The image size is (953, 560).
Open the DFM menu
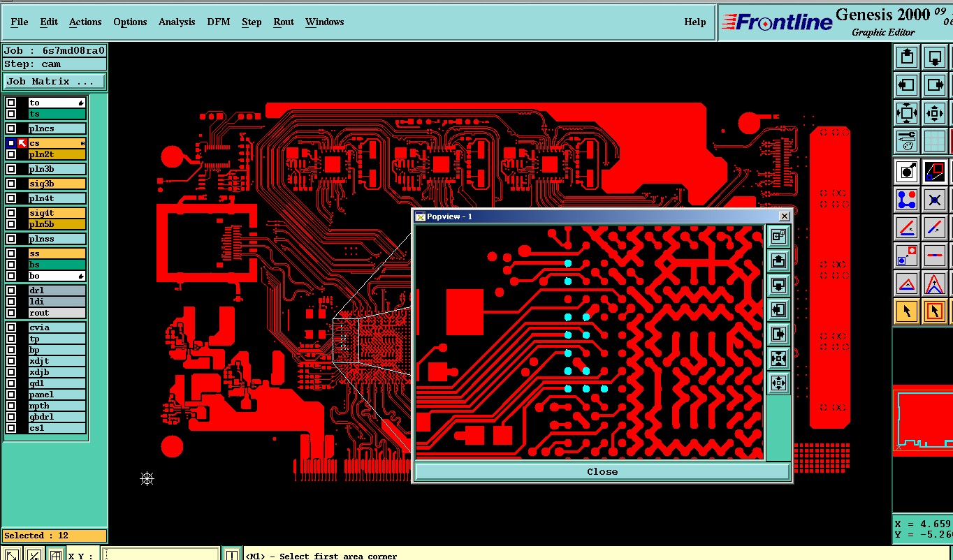point(219,22)
